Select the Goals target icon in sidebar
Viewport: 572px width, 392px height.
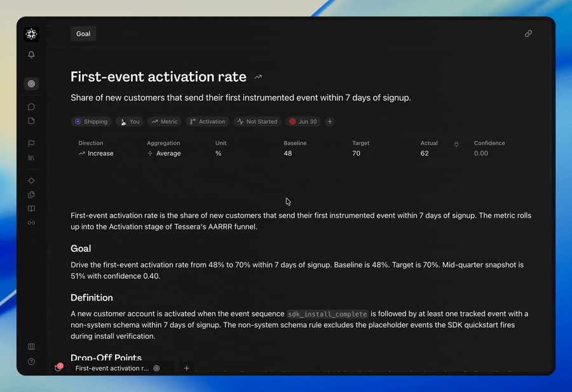pos(31,83)
